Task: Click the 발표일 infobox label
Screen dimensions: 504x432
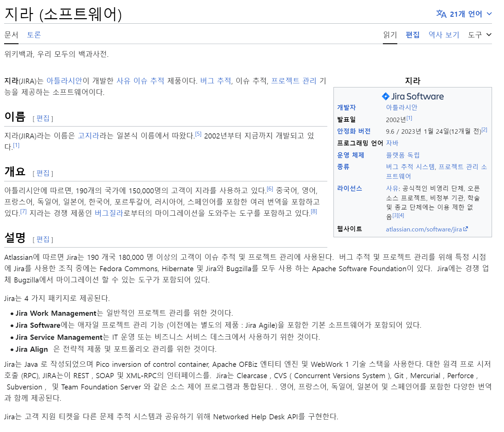Action: (x=347, y=119)
